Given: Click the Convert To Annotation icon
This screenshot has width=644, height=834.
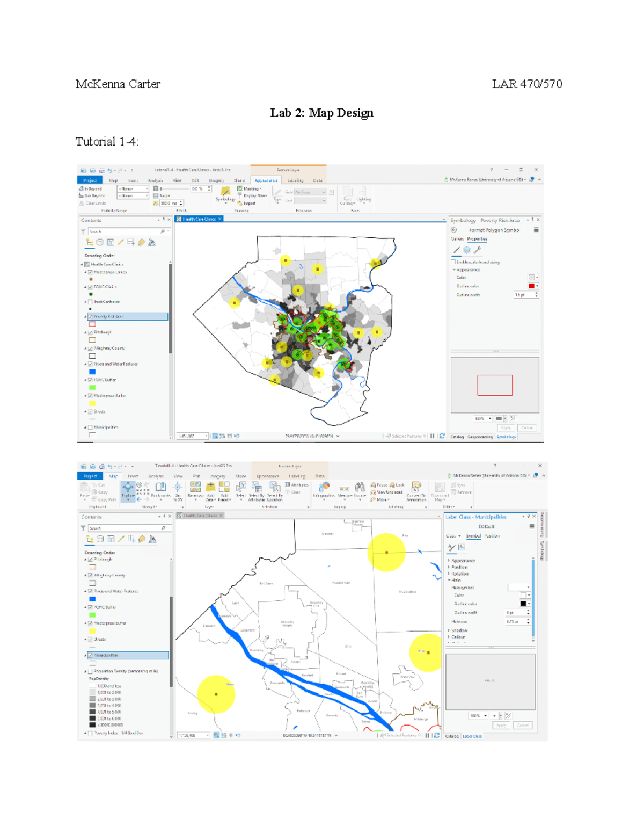Looking at the screenshot, I should 415,487.
